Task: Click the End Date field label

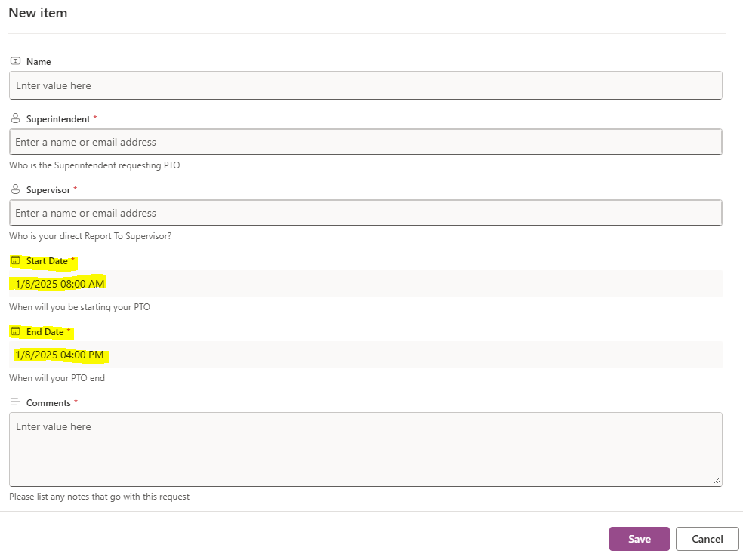Action: pyautogui.click(x=45, y=332)
